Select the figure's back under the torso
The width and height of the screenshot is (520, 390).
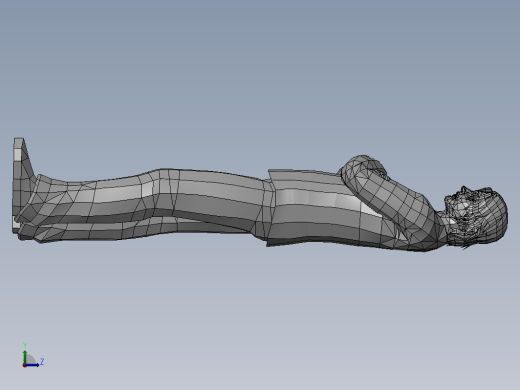tap(333, 238)
